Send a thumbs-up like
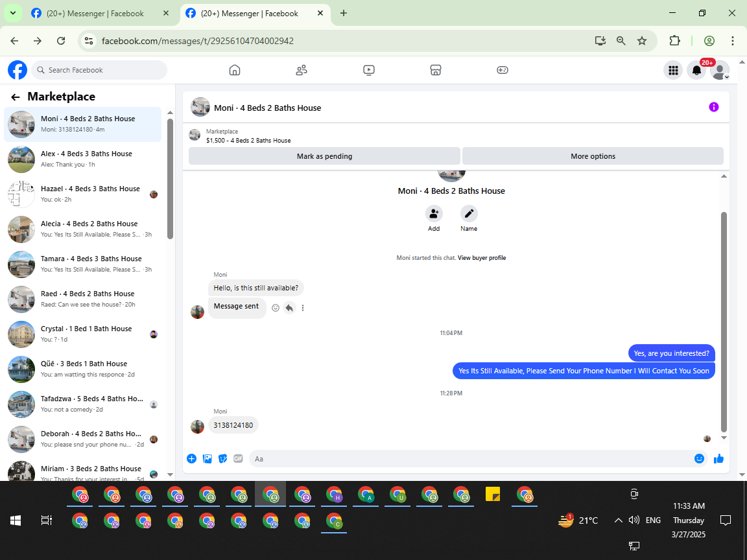This screenshot has height=560, width=747. coord(719,459)
